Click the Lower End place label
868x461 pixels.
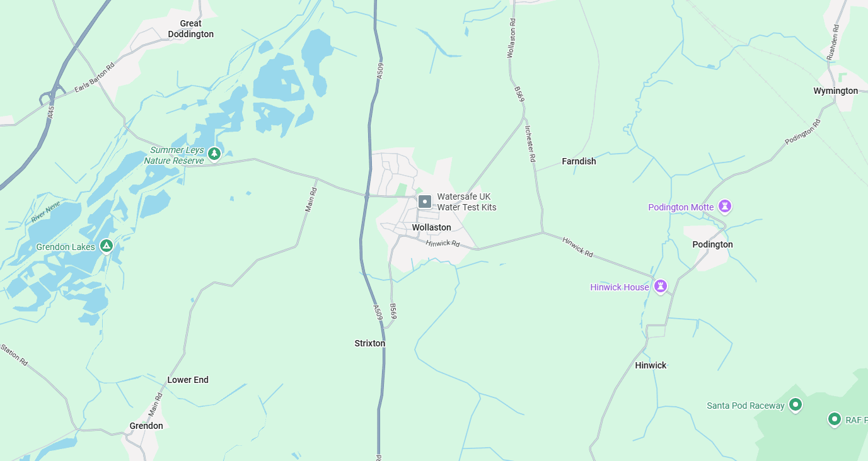(188, 380)
